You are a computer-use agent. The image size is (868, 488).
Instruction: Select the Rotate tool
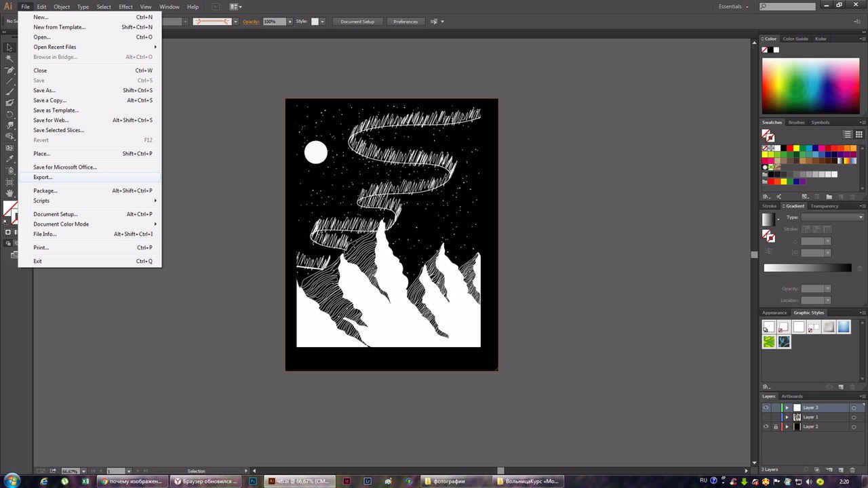point(9,114)
